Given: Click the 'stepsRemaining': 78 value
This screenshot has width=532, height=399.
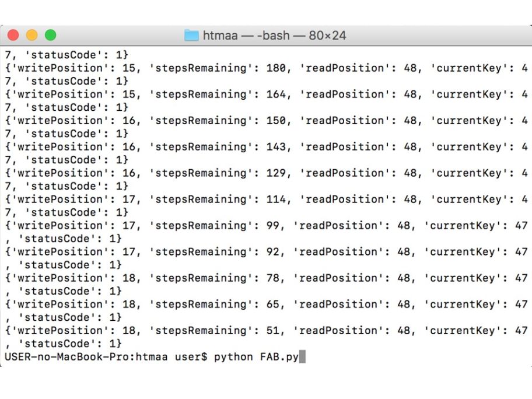Looking at the screenshot, I should [273, 278].
